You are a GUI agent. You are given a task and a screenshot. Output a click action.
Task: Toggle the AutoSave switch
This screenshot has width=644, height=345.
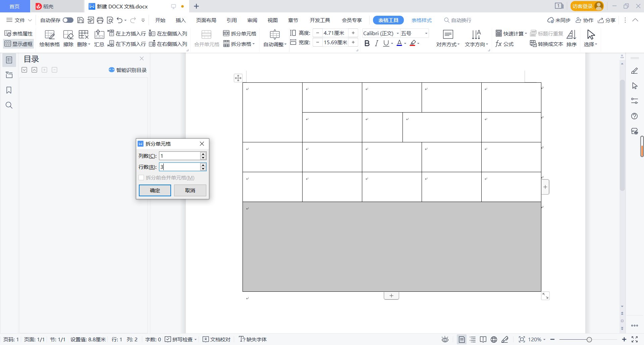click(x=68, y=20)
